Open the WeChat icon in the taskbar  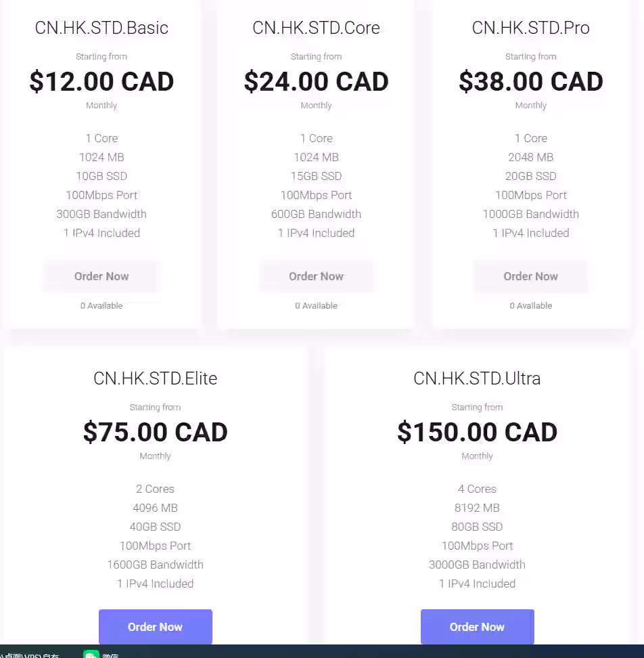coord(91,654)
